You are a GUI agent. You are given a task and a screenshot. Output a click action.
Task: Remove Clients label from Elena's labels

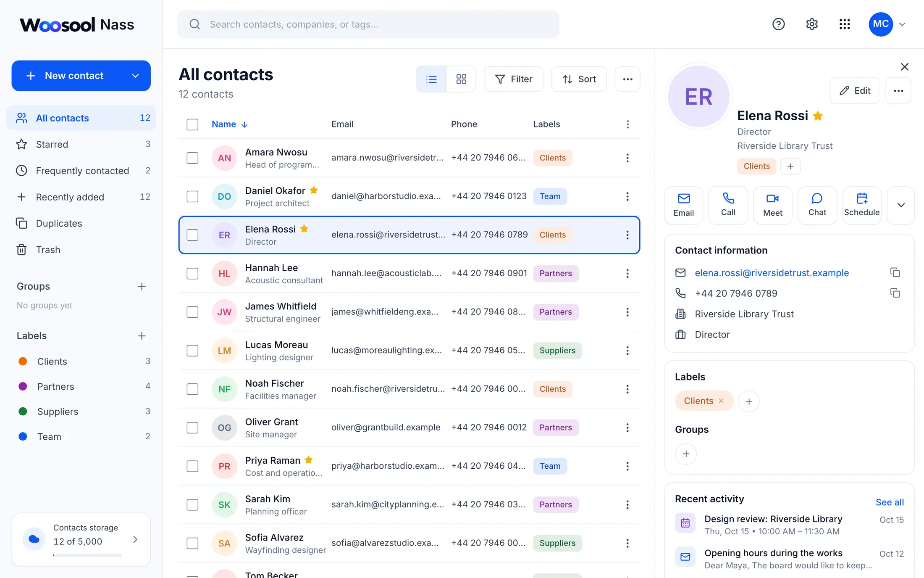721,401
